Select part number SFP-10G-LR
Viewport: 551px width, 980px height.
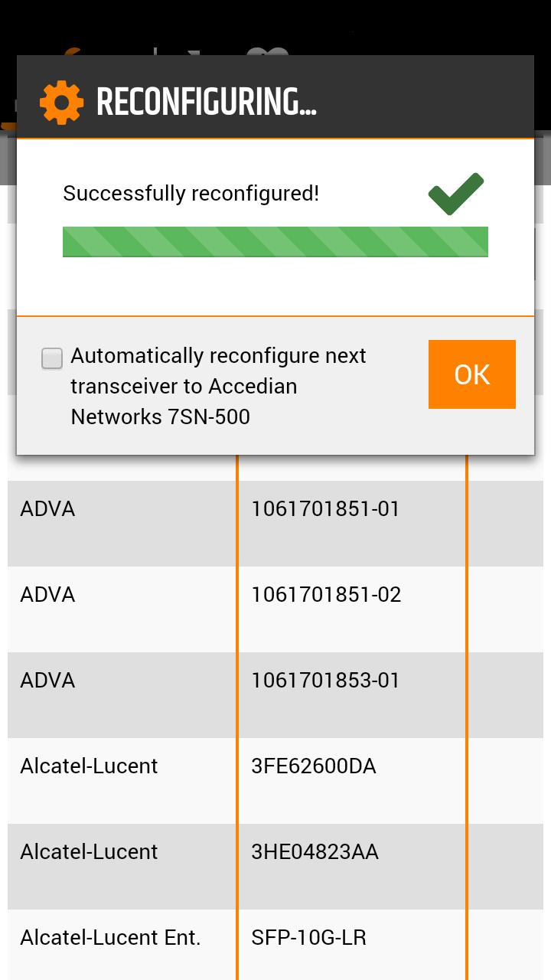[x=308, y=938]
